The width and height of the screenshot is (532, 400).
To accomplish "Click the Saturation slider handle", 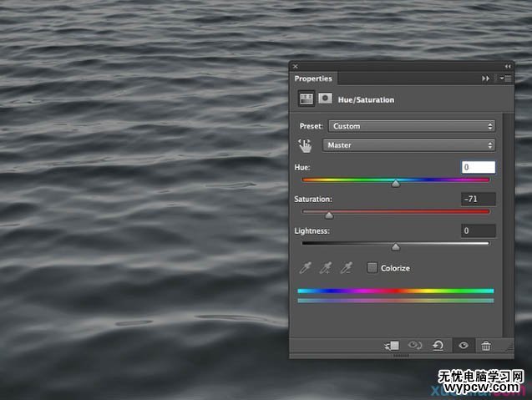I will pyautogui.click(x=329, y=215).
